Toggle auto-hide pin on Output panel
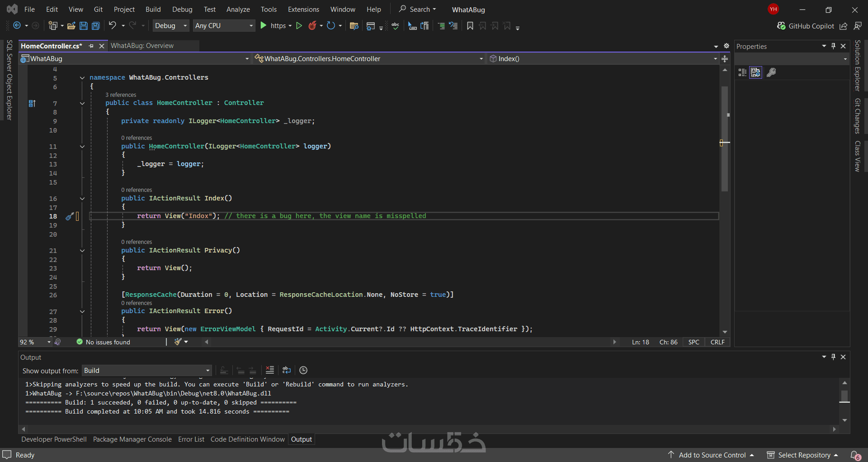The width and height of the screenshot is (868, 462). (x=833, y=357)
